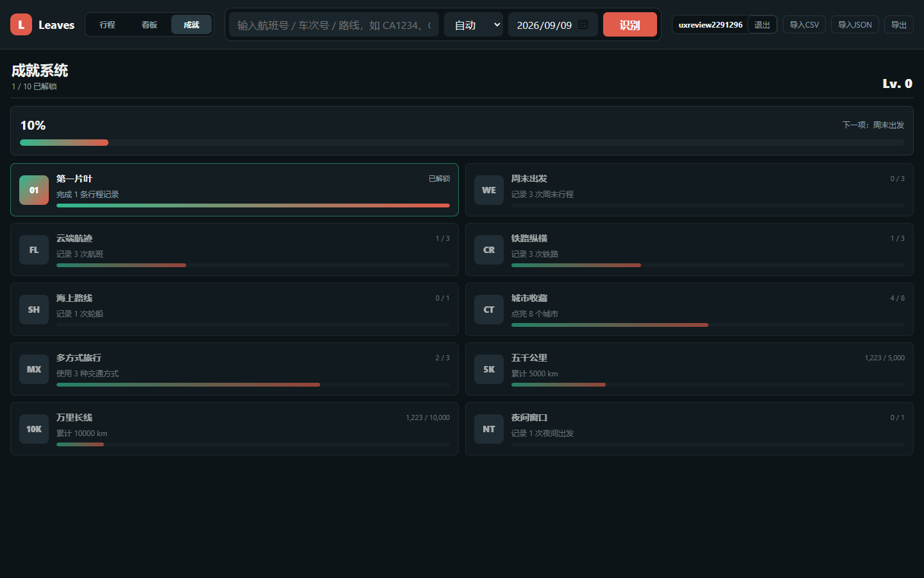The height and width of the screenshot is (578, 924).
Task: Click the 记录 1 次轮船 description
Action: tap(80, 313)
